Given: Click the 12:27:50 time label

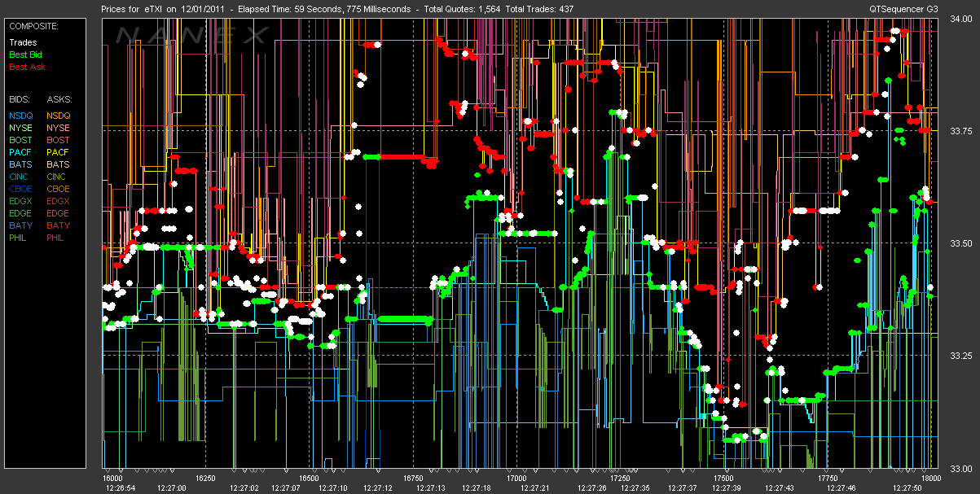Looking at the screenshot, I should [909, 487].
